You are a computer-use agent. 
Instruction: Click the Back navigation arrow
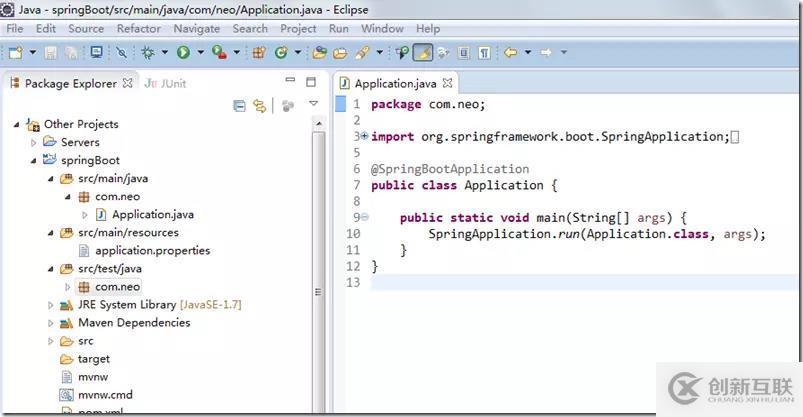[x=511, y=52]
